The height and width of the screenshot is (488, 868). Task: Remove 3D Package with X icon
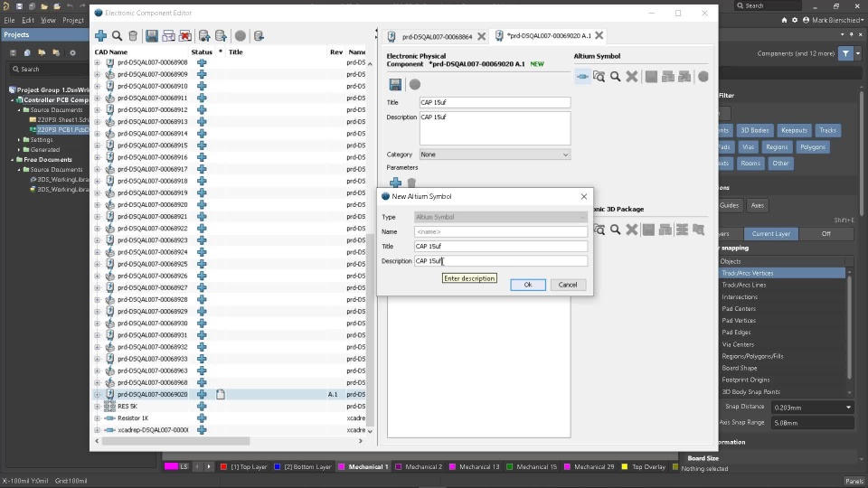632,229
